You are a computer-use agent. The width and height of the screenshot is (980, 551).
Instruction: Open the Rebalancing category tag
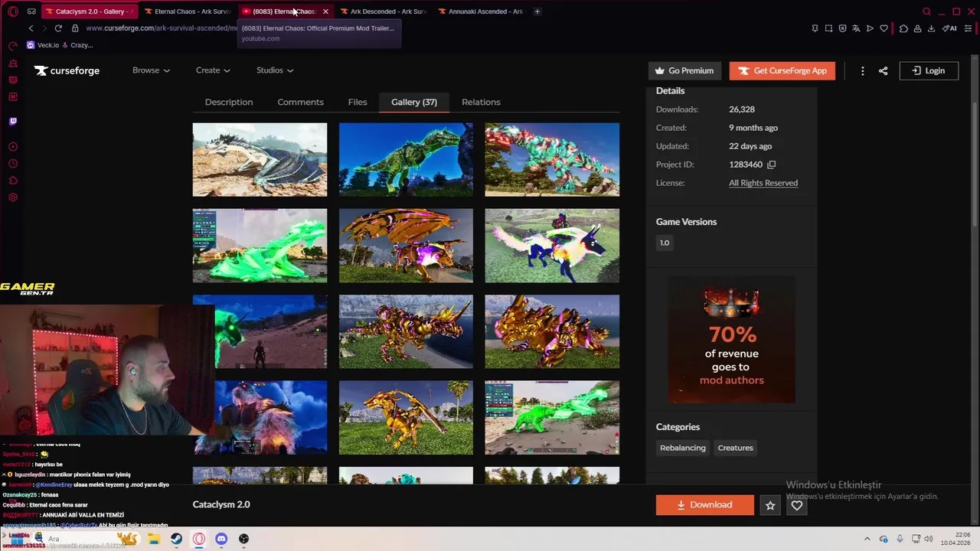pos(683,448)
